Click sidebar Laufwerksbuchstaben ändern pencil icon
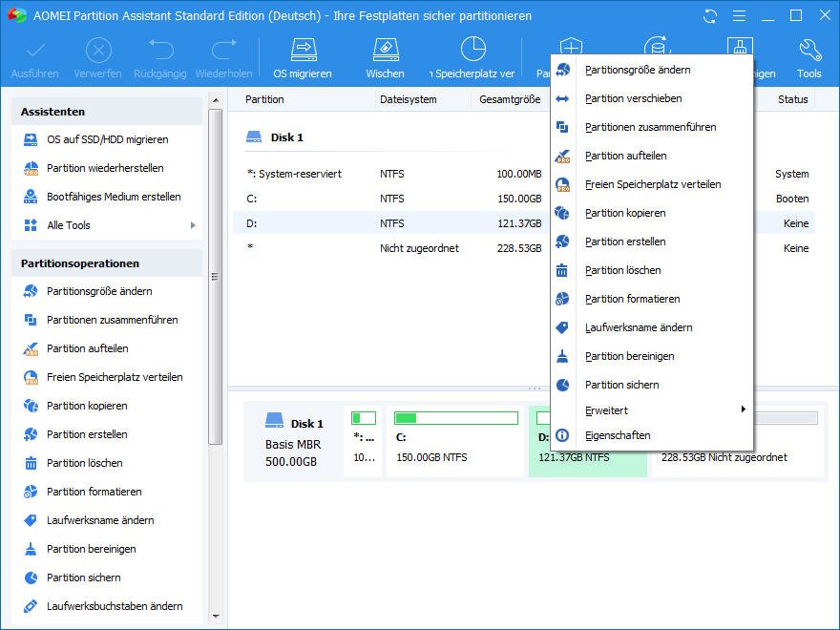The height and width of the screenshot is (630, 840). tap(31, 606)
